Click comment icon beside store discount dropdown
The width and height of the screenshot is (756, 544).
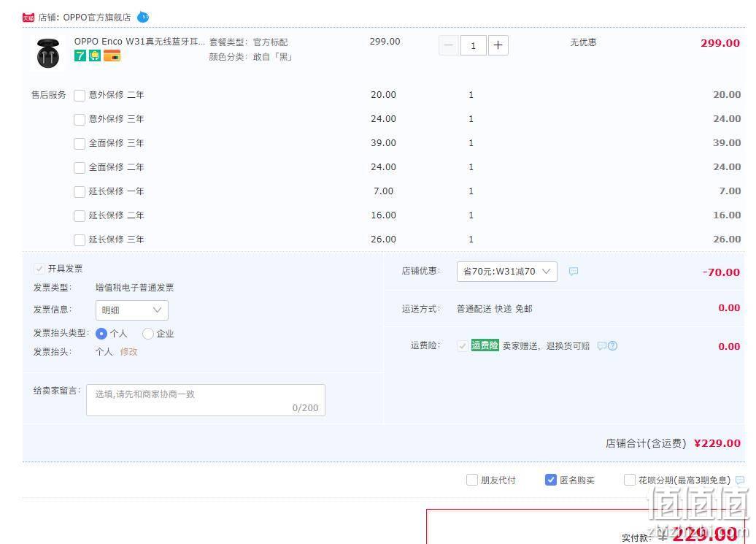coord(574,272)
